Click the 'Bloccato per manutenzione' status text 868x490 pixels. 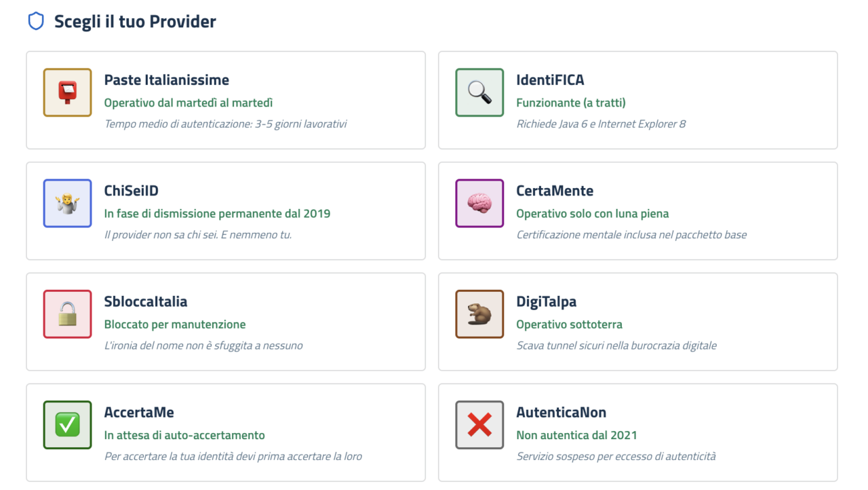(x=175, y=324)
